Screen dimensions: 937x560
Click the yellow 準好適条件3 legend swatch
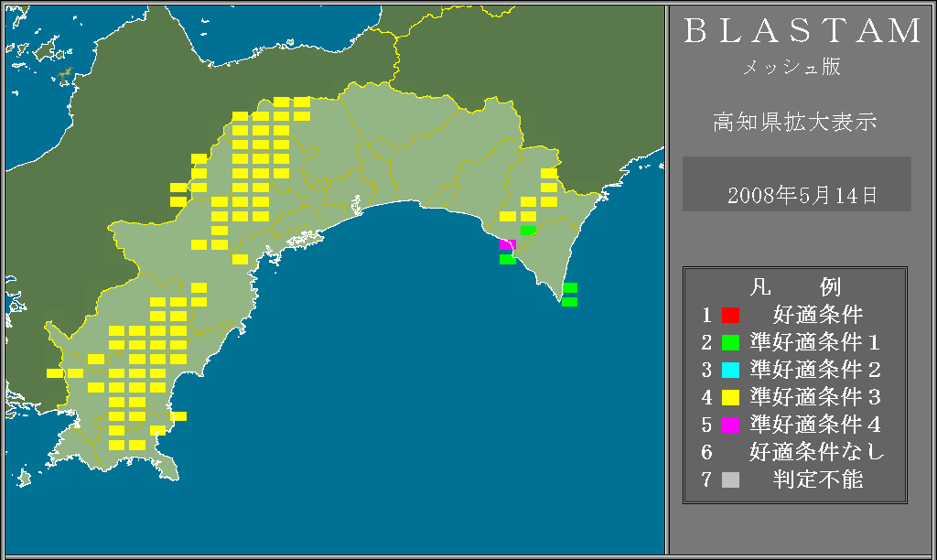(x=730, y=397)
